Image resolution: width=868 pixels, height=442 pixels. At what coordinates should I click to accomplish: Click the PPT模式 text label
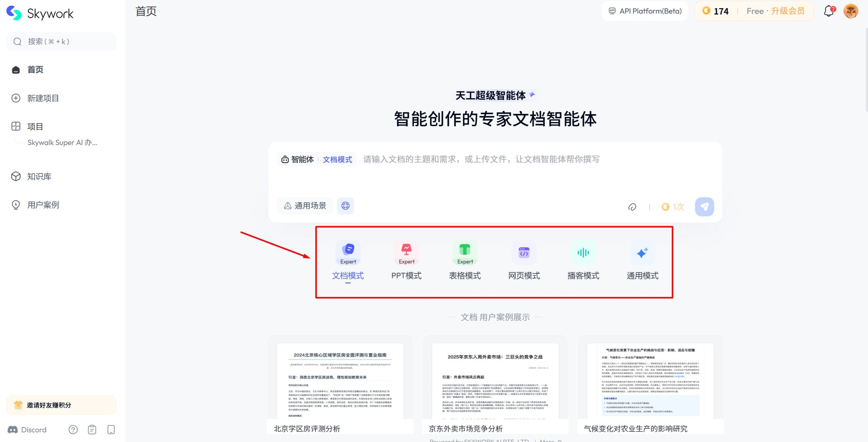[x=407, y=276]
